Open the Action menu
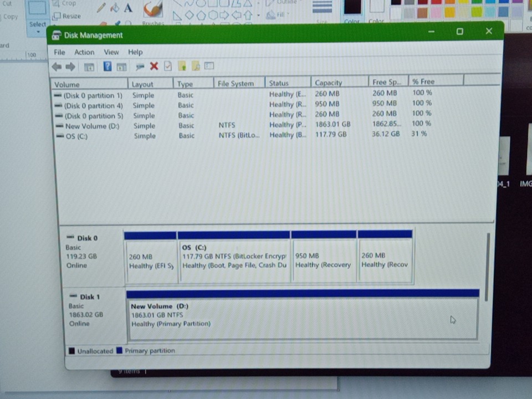 (84, 52)
